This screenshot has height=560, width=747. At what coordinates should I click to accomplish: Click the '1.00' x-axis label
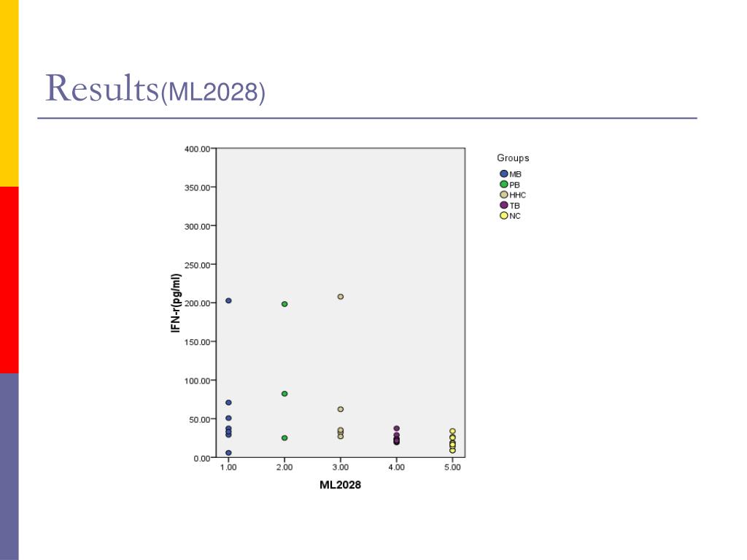[x=228, y=467]
